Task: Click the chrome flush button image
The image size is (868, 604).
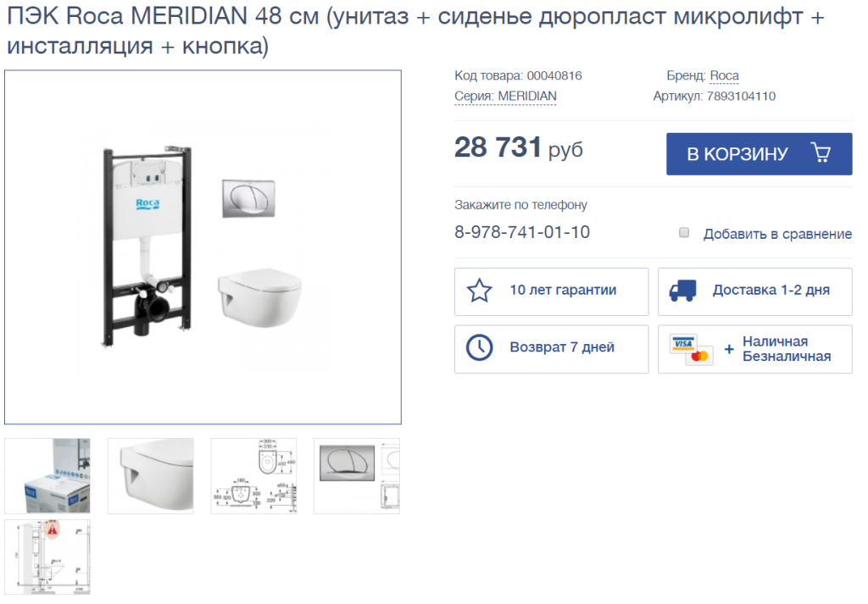Action: point(248,198)
